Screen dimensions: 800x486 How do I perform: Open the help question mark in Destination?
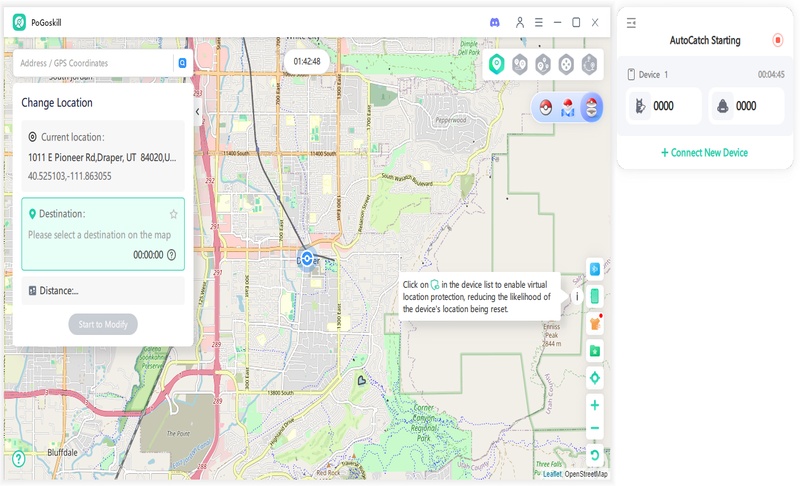[x=172, y=255]
